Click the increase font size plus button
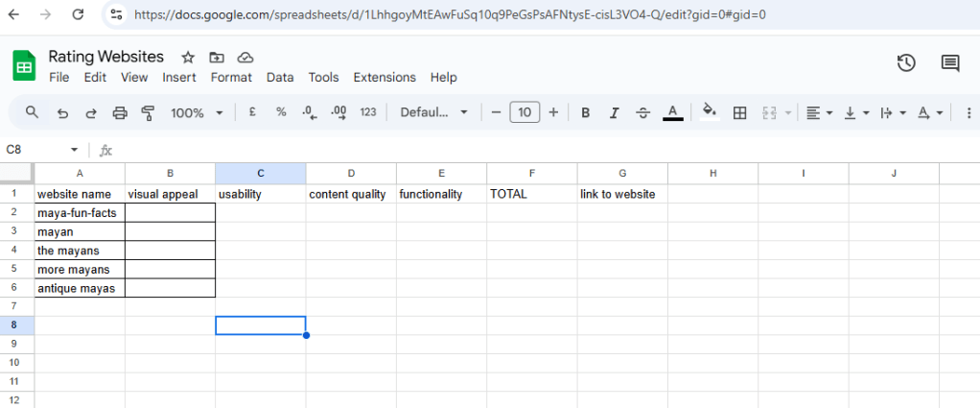 (x=553, y=112)
